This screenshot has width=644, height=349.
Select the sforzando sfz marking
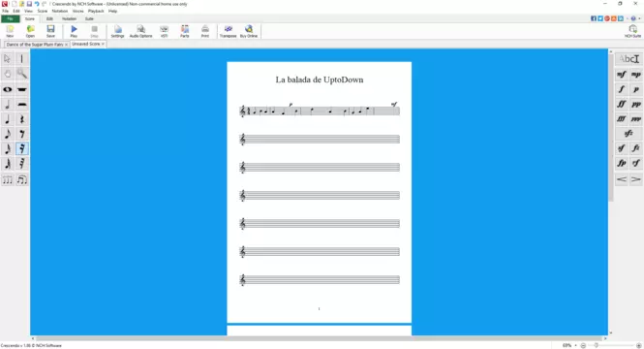coord(629,134)
